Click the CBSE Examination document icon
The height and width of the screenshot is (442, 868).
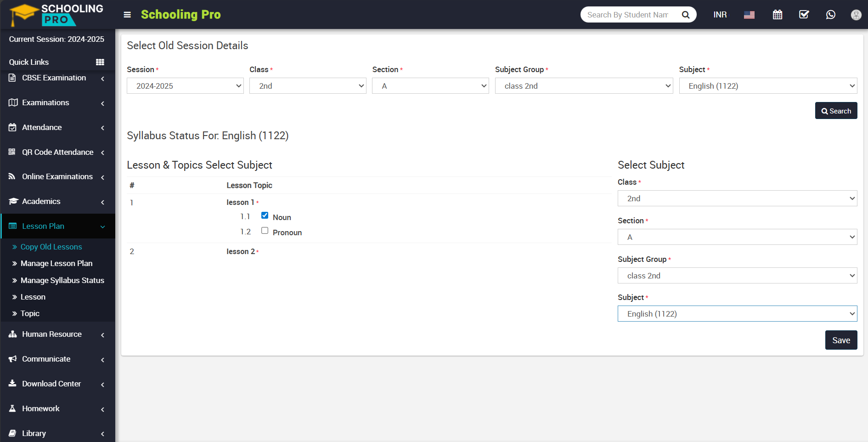point(12,78)
